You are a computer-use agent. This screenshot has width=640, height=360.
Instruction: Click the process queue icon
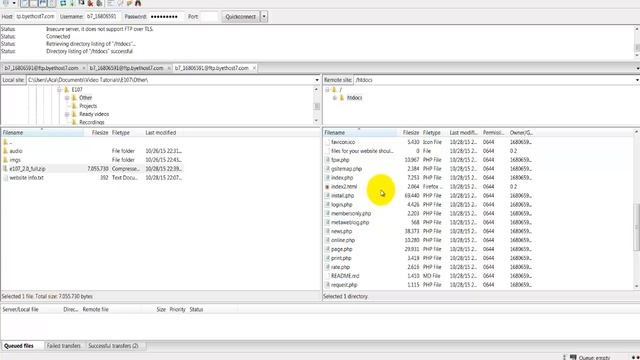72,3
